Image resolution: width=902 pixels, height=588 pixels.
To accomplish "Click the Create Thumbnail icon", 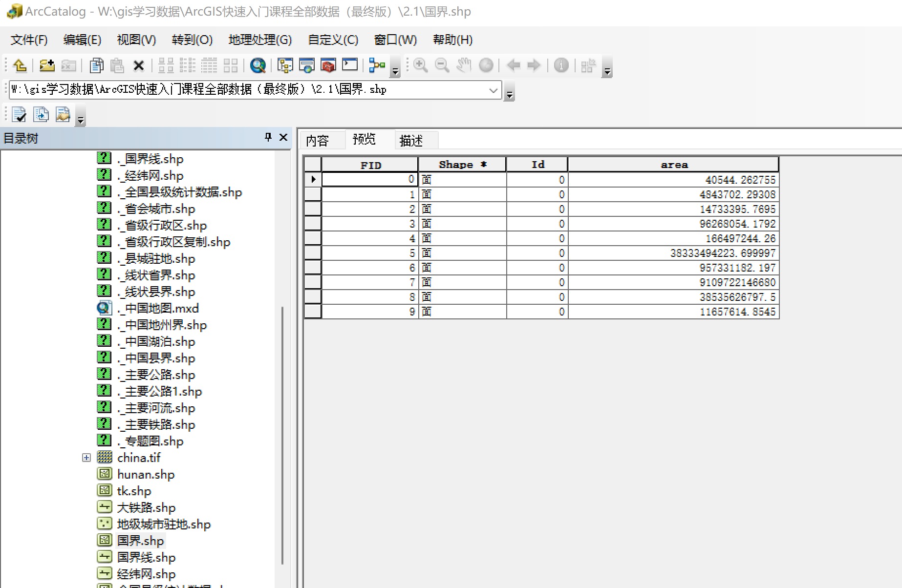I will pyautogui.click(x=588, y=65).
